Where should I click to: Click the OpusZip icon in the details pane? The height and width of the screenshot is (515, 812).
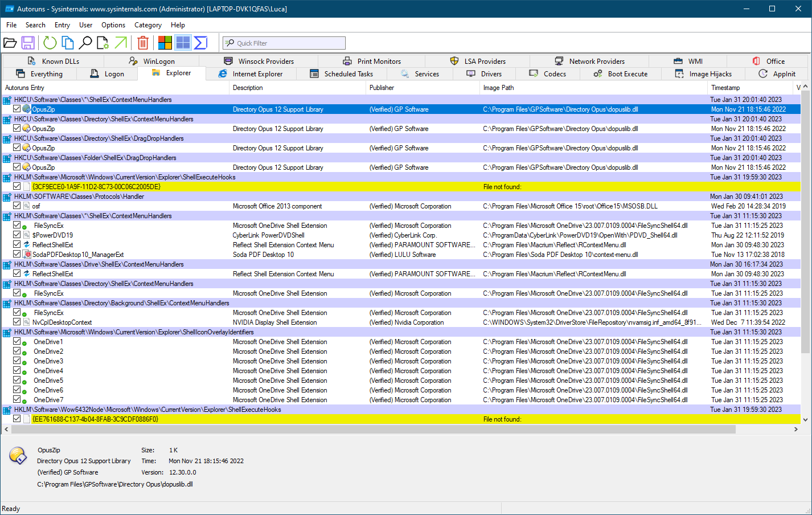point(18,455)
